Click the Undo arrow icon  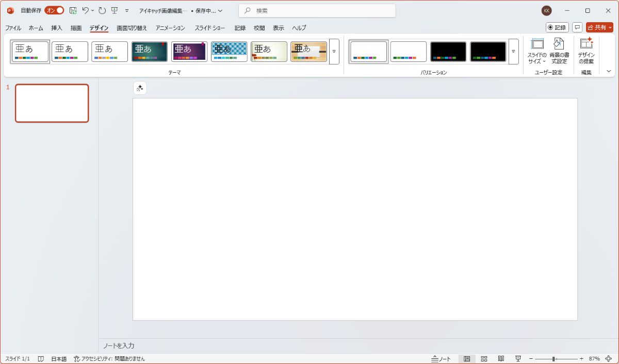(86, 10)
